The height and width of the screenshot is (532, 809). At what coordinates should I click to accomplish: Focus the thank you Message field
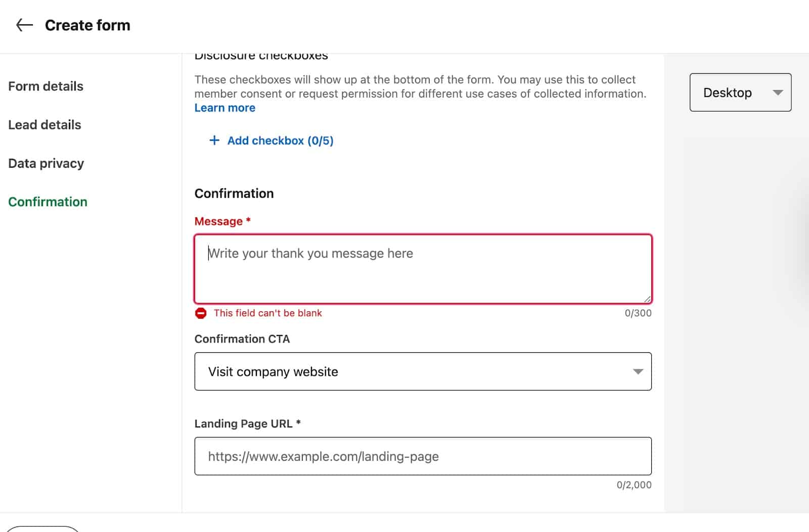tap(423, 269)
